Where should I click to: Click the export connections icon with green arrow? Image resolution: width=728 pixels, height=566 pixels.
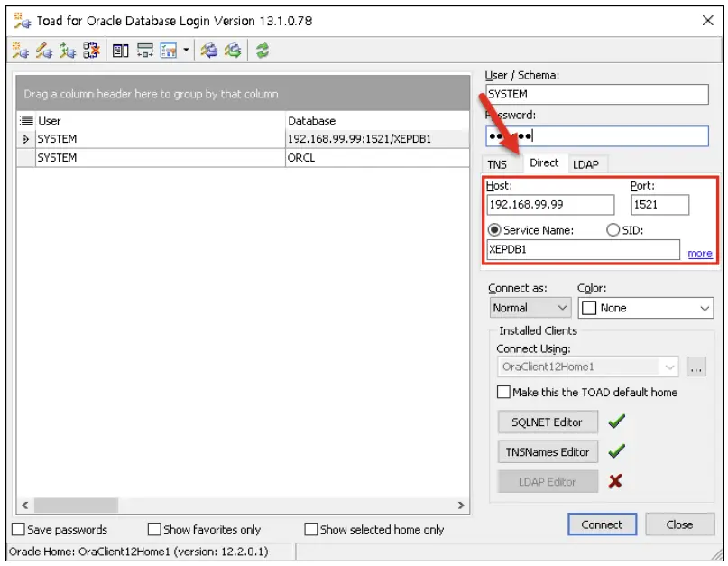[x=233, y=51]
